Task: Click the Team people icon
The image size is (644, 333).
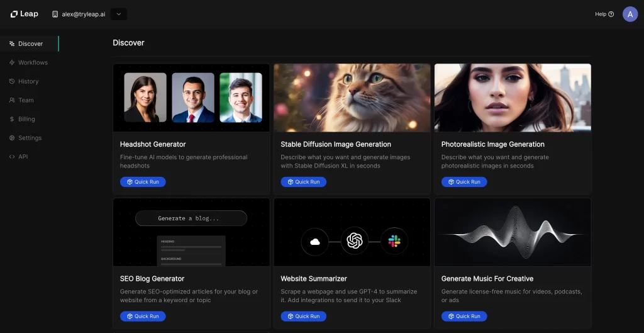Action: (x=12, y=100)
